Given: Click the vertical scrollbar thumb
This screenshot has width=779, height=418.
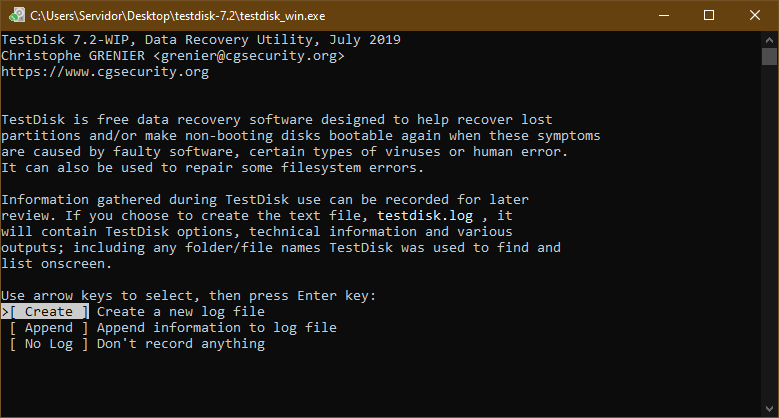Looking at the screenshot, I should pyautogui.click(x=769, y=56).
